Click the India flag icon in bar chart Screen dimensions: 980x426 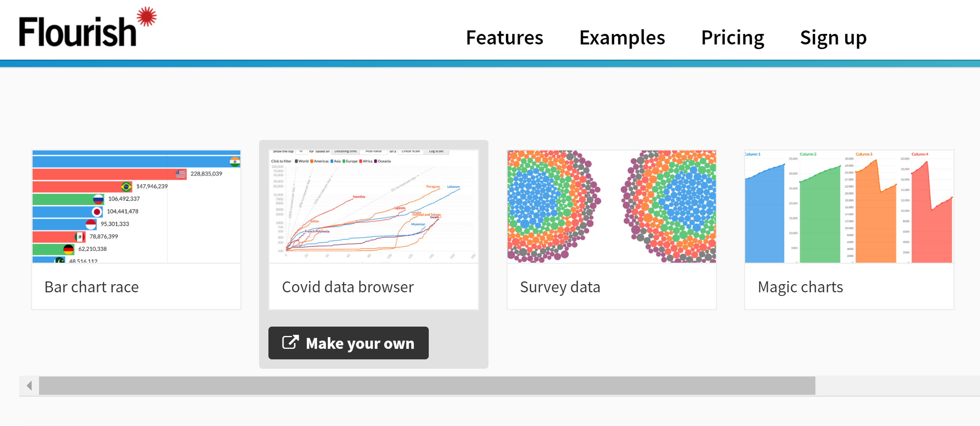[x=235, y=162]
